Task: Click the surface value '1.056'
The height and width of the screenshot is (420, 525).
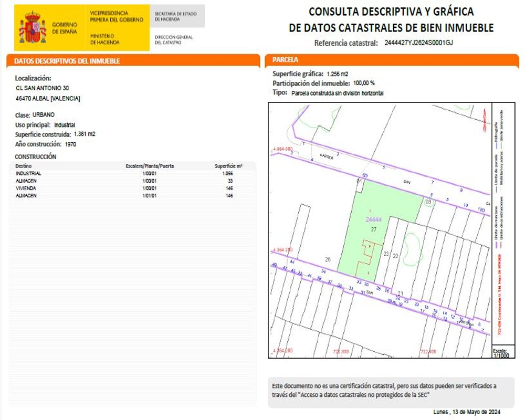Action: (x=227, y=173)
